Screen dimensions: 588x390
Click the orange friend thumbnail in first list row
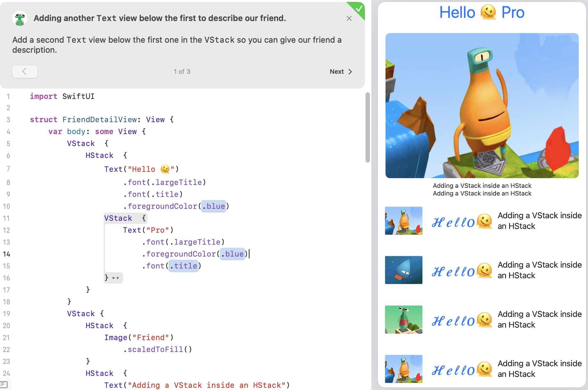point(404,220)
